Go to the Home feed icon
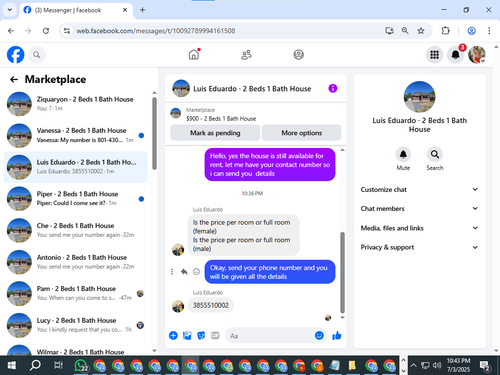Viewport: 500px width, 375px height. pyautogui.click(x=194, y=54)
